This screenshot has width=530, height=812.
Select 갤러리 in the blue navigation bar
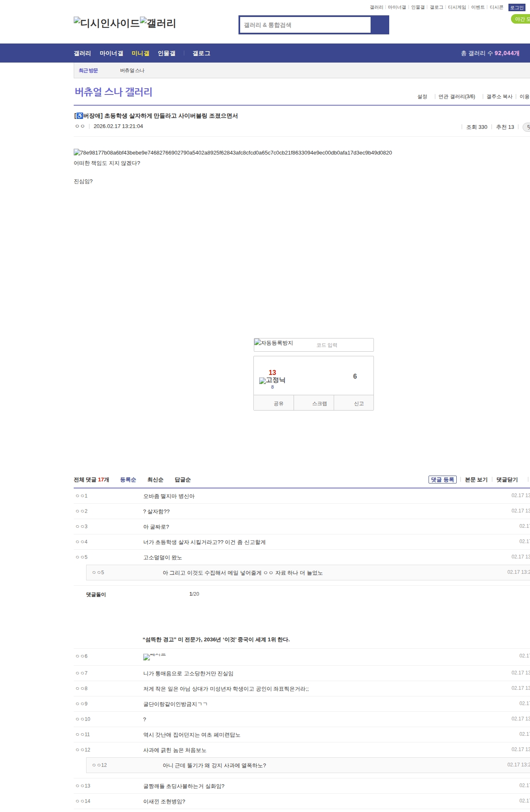tap(82, 53)
